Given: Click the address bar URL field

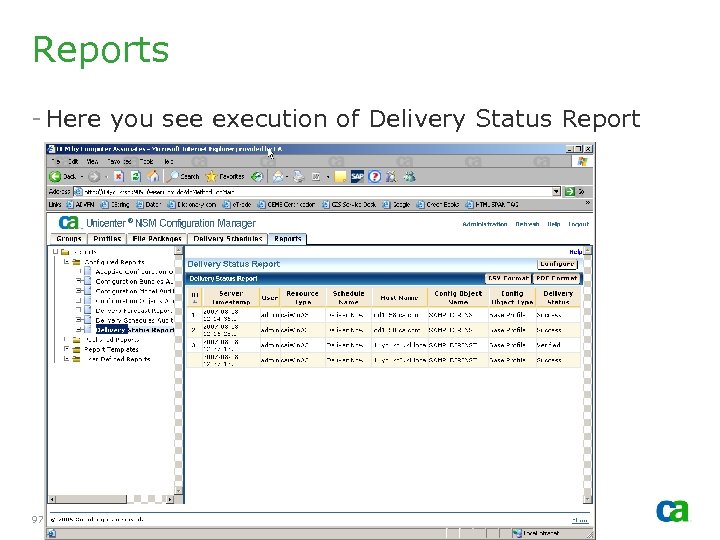Looking at the screenshot, I should [317, 191].
